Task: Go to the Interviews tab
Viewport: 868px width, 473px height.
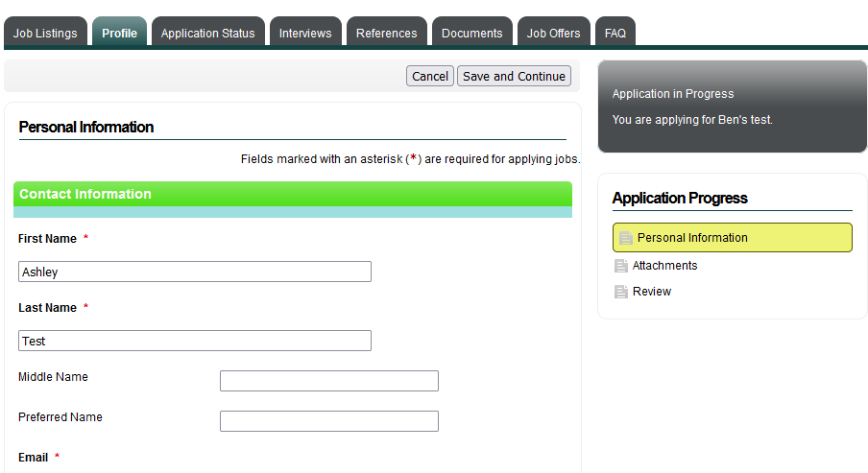Action: click(305, 33)
